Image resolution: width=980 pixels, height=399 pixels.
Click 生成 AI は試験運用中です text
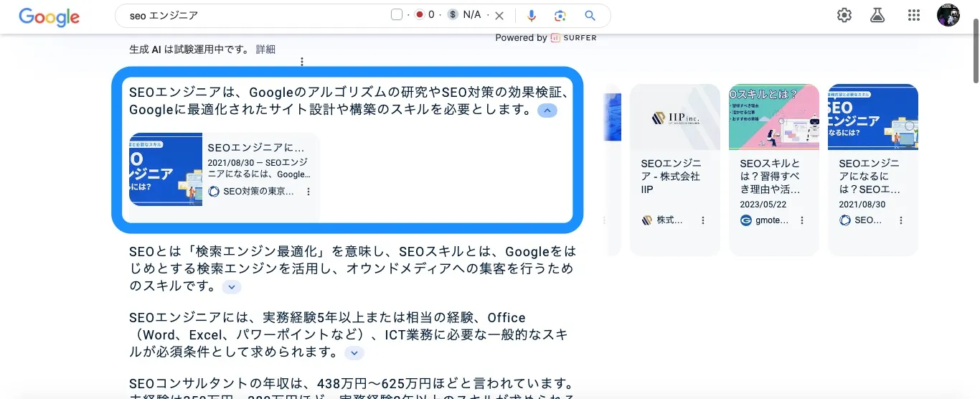[x=189, y=50]
